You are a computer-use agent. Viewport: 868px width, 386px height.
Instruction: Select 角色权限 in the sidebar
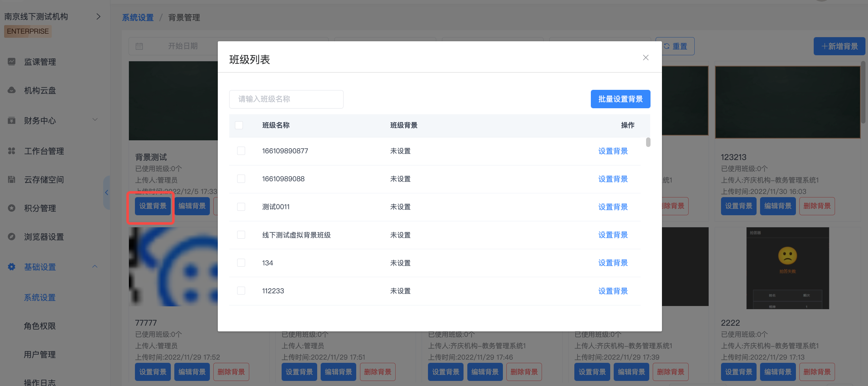pos(40,326)
